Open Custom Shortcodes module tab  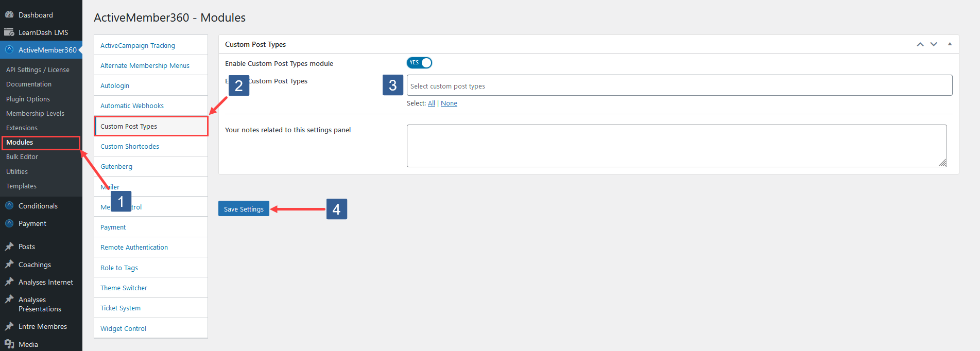tap(151, 146)
